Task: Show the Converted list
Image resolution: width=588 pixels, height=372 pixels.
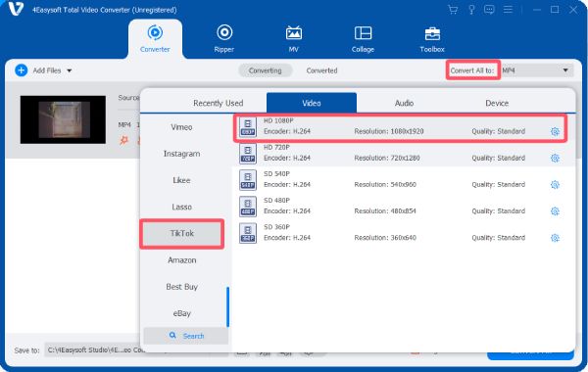Action: (321, 70)
